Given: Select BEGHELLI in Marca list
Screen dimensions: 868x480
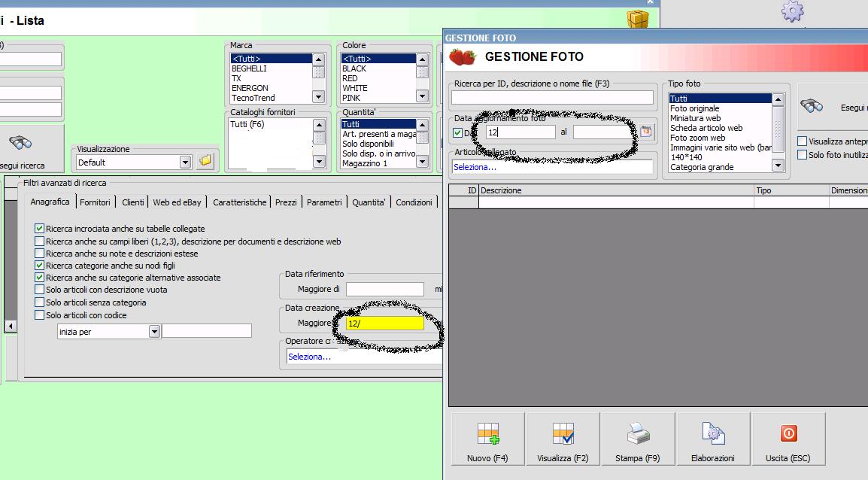Looking at the screenshot, I should (x=249, y=68).
